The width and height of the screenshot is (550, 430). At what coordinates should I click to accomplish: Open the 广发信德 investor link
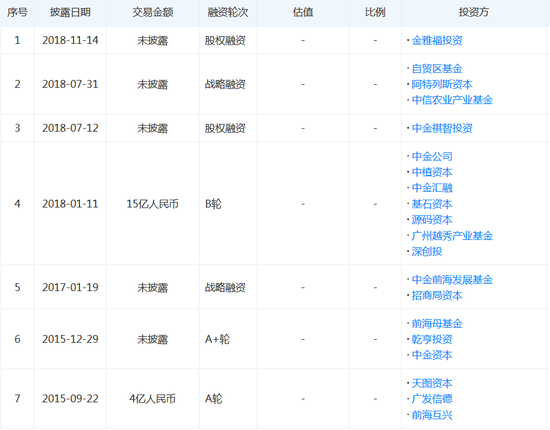432,399
